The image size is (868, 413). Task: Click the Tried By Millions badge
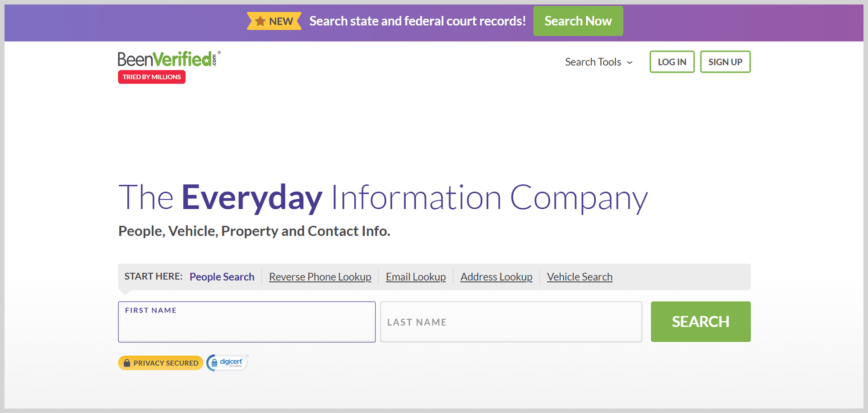(151, 77)
